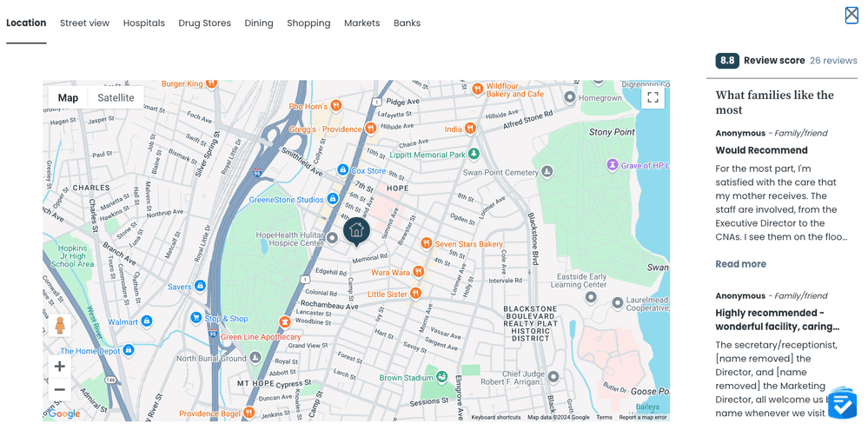The image size is (868, 430).
Task: Open the Drug Stores tab
Action: click(205, 23)
